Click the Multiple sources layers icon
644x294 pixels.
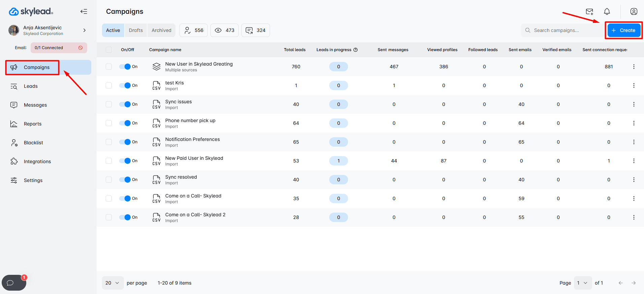157,67
